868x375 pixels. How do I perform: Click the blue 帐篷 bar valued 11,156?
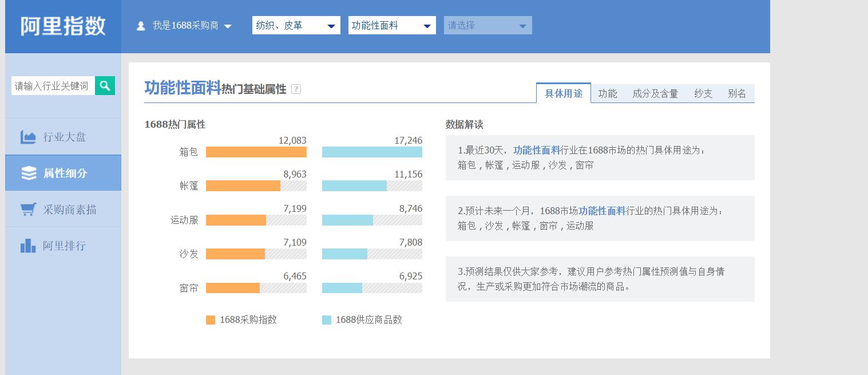(354, 185)
